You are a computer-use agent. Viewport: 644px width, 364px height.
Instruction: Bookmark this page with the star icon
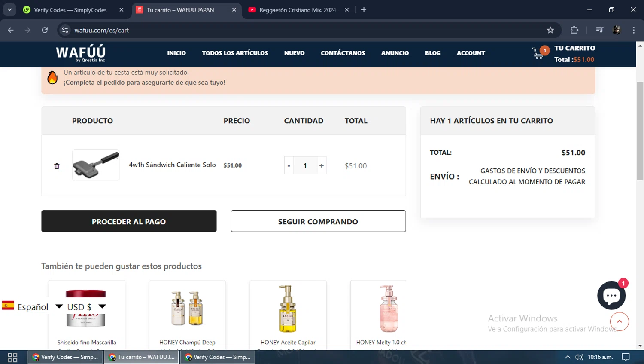point(550,30)
